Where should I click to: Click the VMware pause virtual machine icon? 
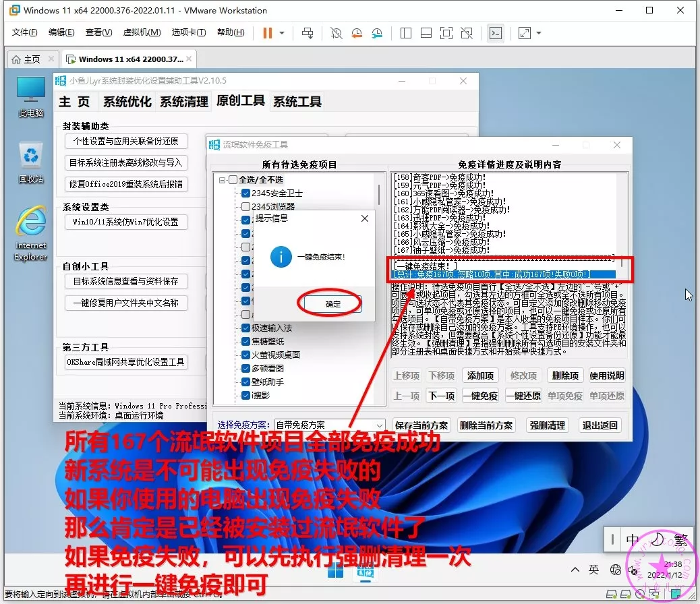coord(267,33)
